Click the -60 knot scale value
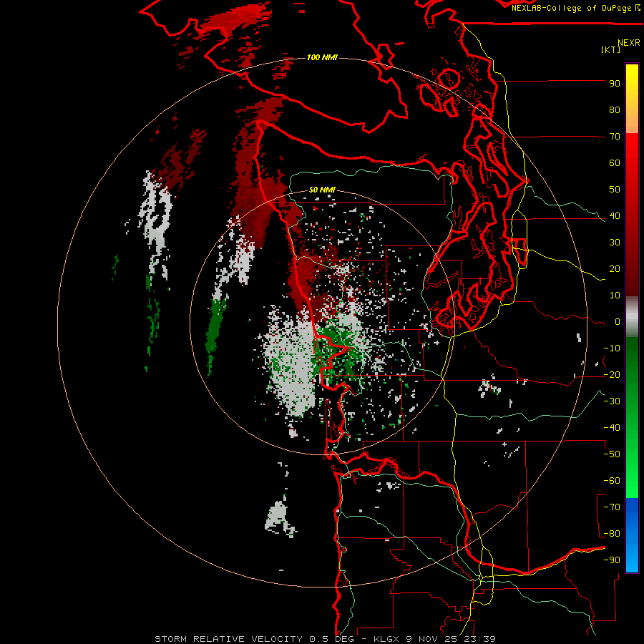 click(612, 481)
